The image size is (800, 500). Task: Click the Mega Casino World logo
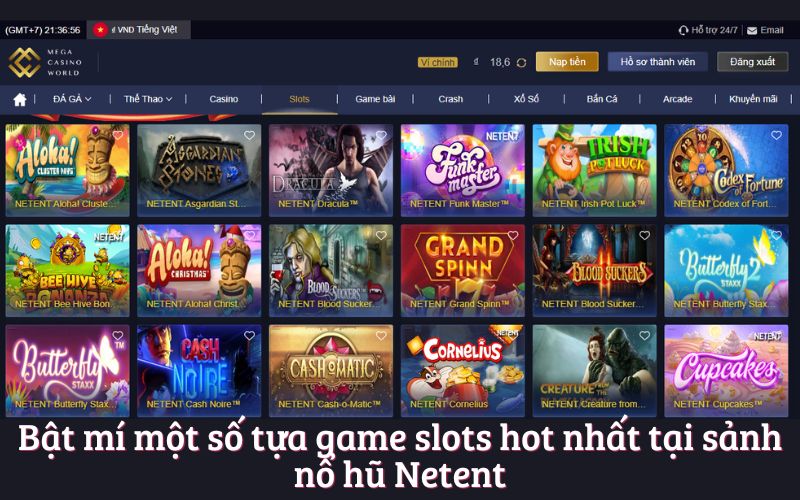point(45,62)
